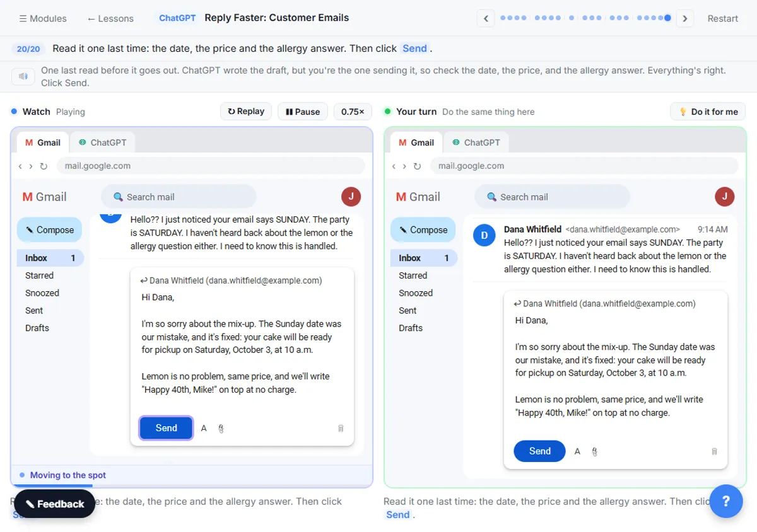Click the Gmail logo in Your turn panel
Image resolution: width=757 pixels, height=532 pixels.
tap(418, 197)
